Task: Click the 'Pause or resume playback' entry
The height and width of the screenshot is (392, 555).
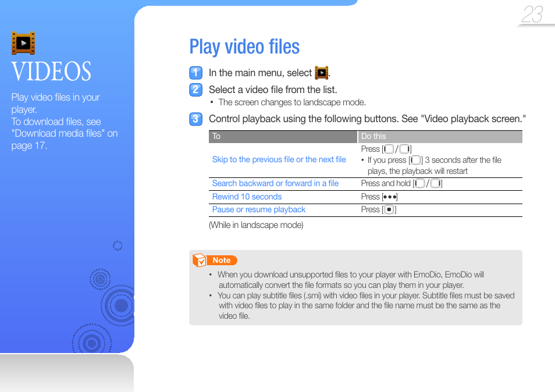Action: click(x=258, y=210)
